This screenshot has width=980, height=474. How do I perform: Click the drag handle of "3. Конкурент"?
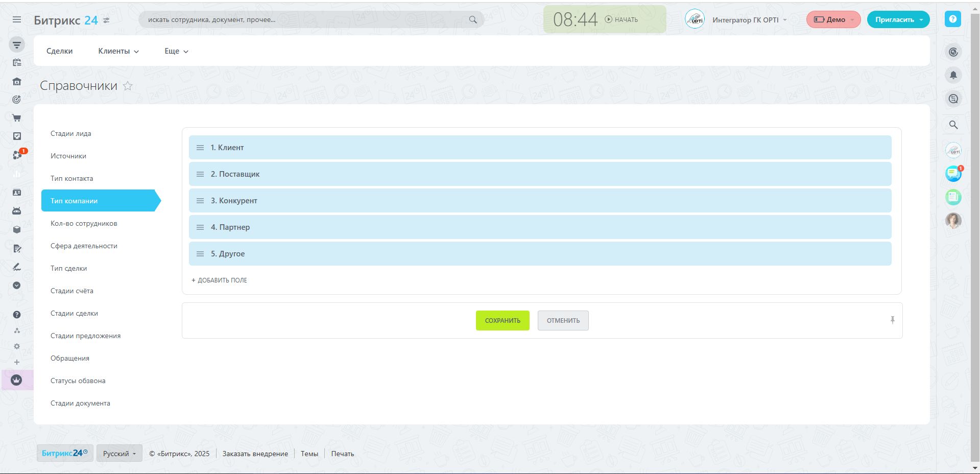click(x=200, y=201)
